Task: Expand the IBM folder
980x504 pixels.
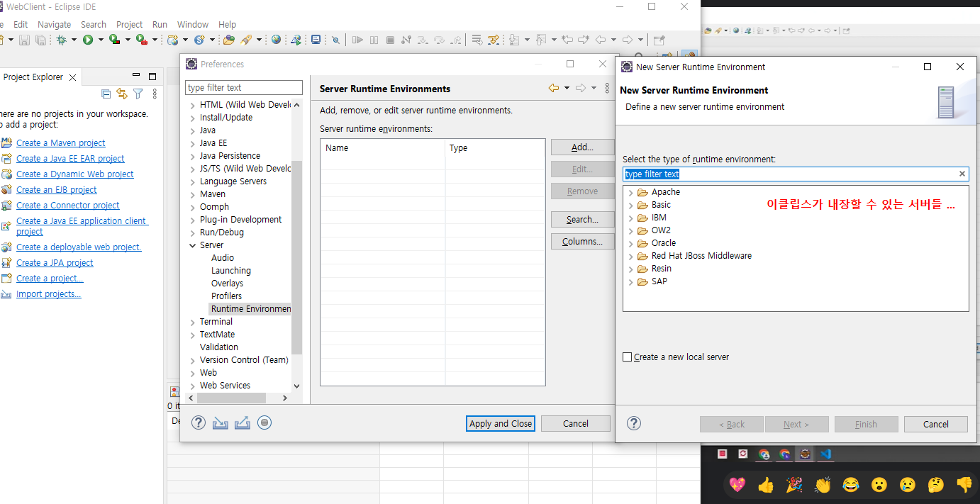Action: pos(631,218)
